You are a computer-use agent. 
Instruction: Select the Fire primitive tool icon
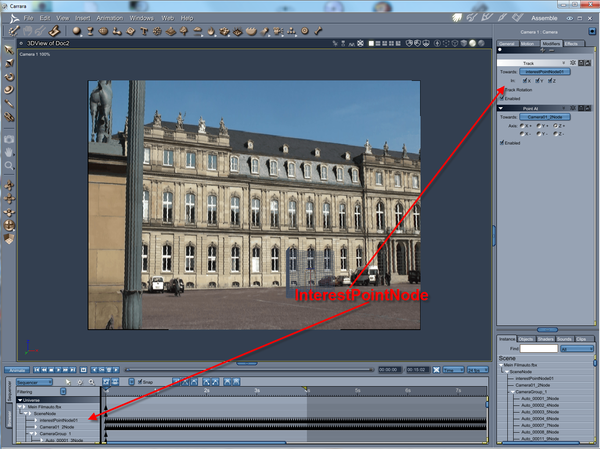[211, 31]
